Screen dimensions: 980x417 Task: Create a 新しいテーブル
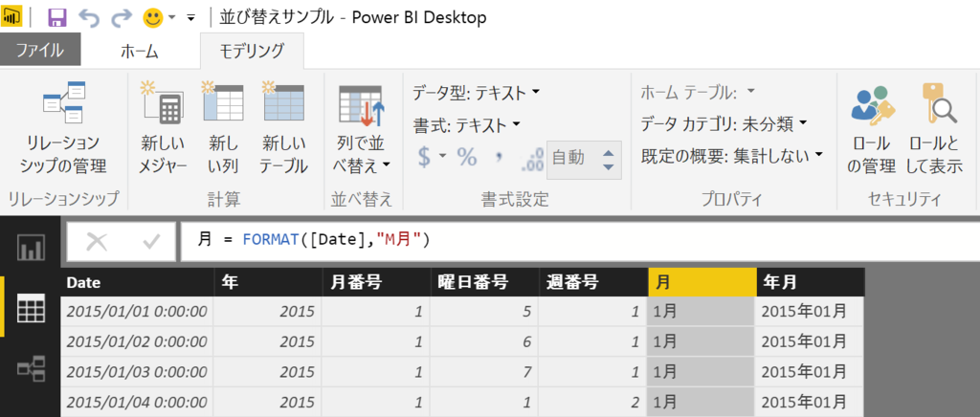click(283, 128)
